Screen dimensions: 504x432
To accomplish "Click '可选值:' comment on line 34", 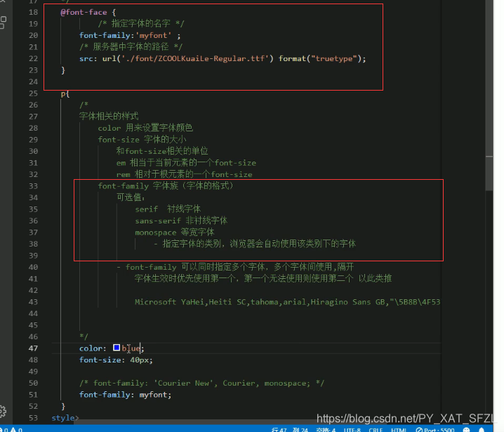I will pyautogui.click(x=131, y=197).
